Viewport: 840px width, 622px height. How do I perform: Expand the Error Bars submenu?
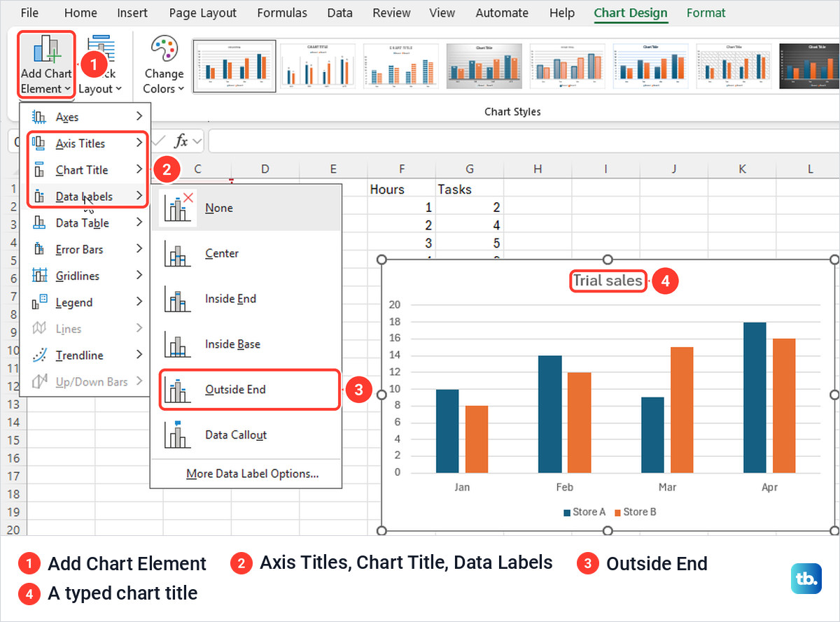(x=85, y=249)
